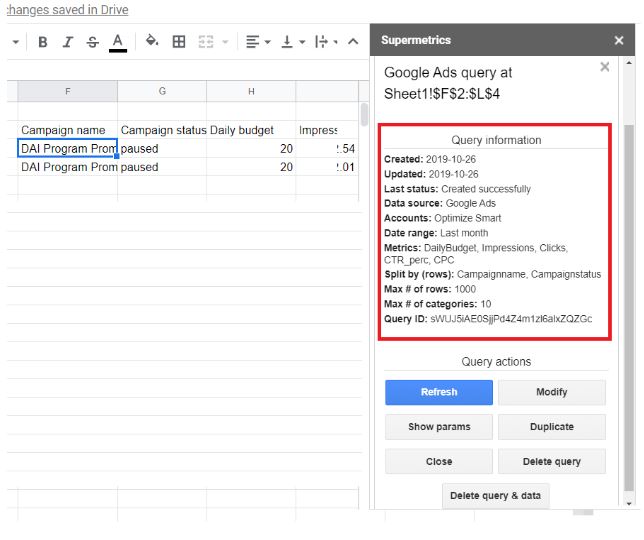Select the Impressions header cell
The height and width of the screenshot is (540, 644).
(327, 130)
